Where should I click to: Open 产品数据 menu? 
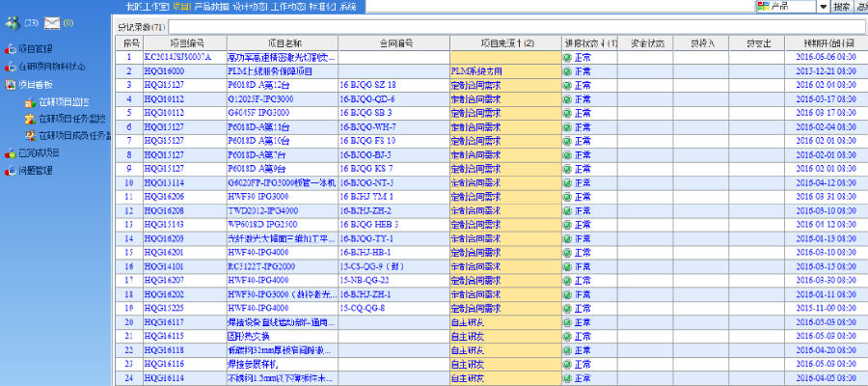click(x=212, y=7)
